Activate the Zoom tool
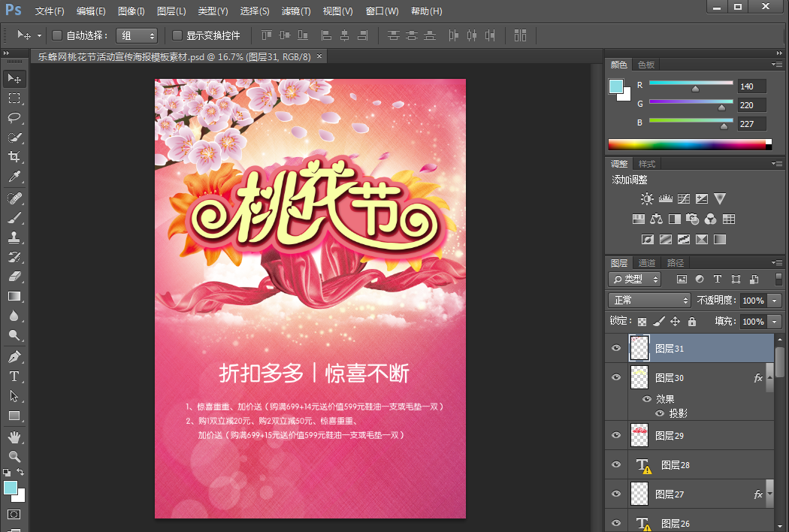 tap(14, 456)
